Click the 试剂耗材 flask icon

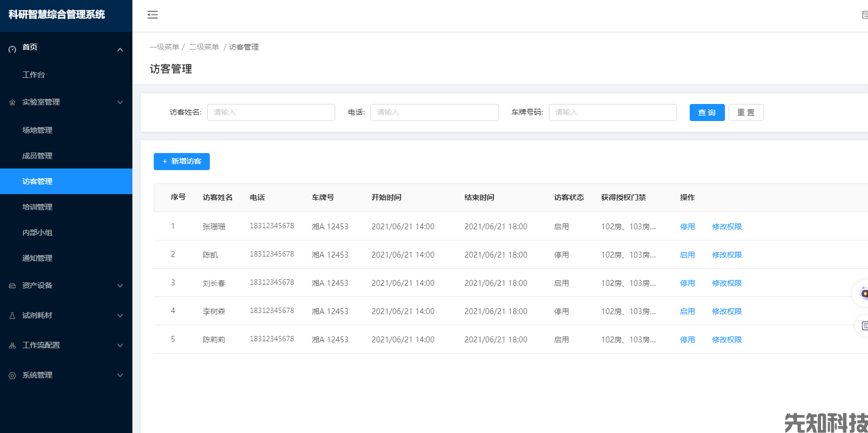tap(12, 316)
